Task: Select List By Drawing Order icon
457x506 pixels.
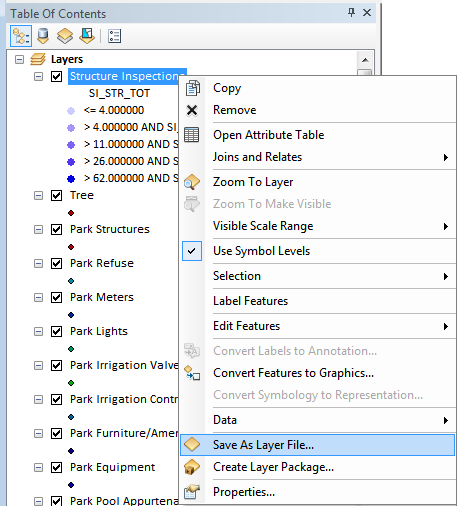Action: point(21,36)
